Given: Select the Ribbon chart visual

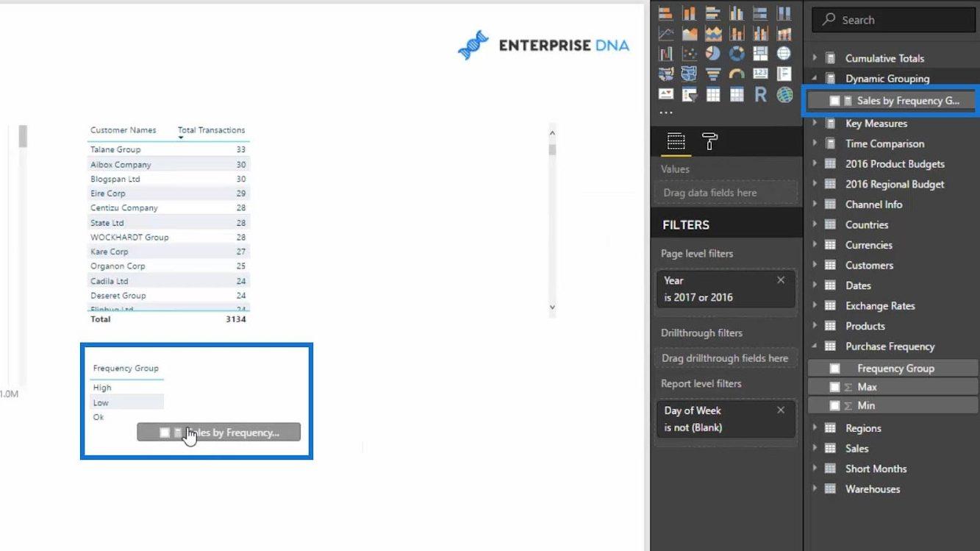Looking at the screenshot, I should (784, 33).
